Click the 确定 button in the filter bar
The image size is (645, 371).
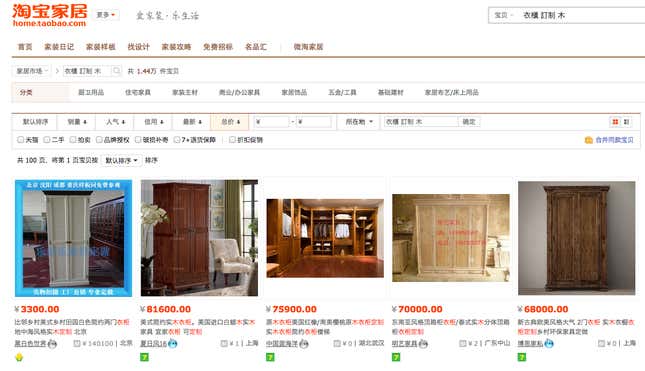469,122
